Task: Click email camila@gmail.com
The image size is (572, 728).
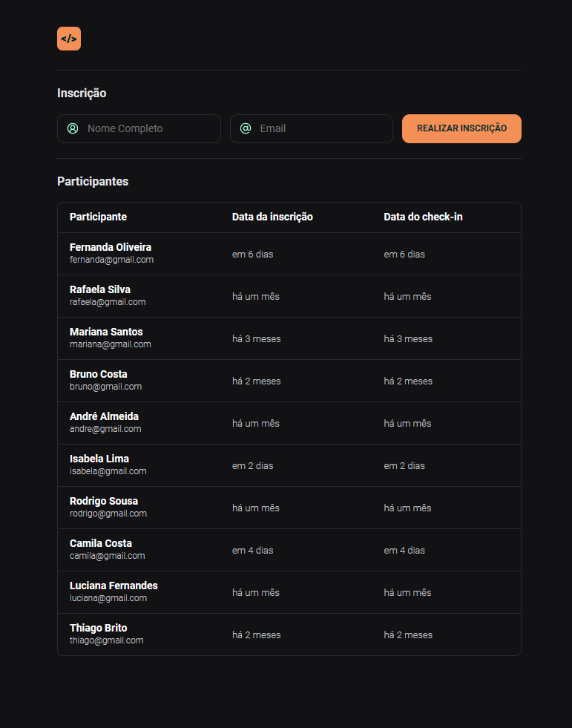Action: click(108, 555)
